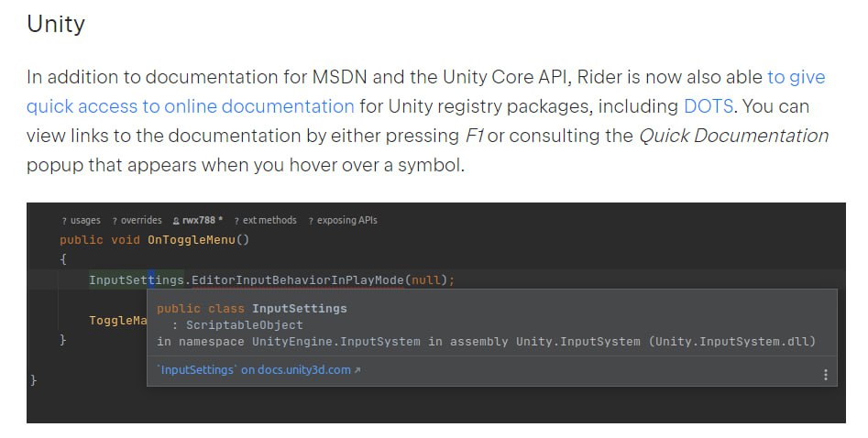Click the UnityEngine.InputSystem namespace text
Screen dimensions: 868x438
336,342
